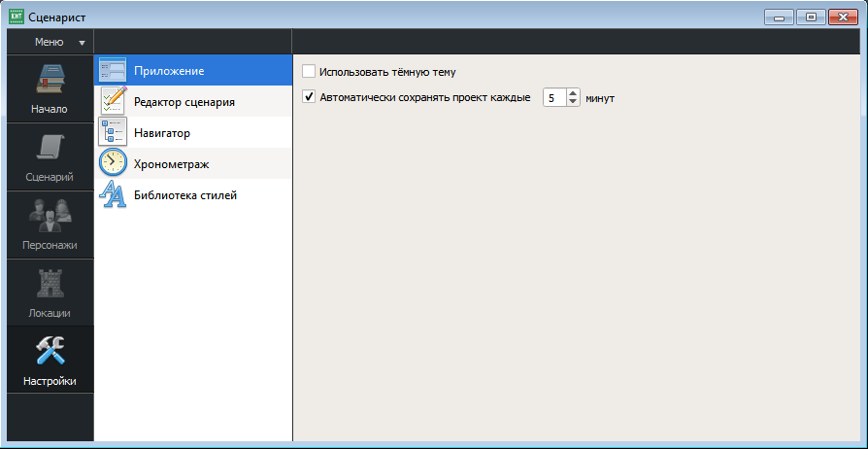
Task: Click the Персонажи label in sidebar
Action: (50, 245)
